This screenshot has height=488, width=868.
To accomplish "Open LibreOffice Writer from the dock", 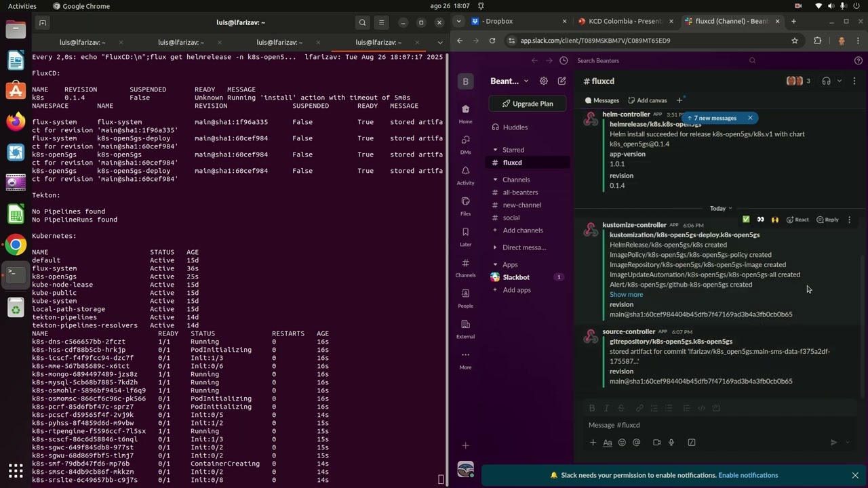I will click(x=16, y=60).
